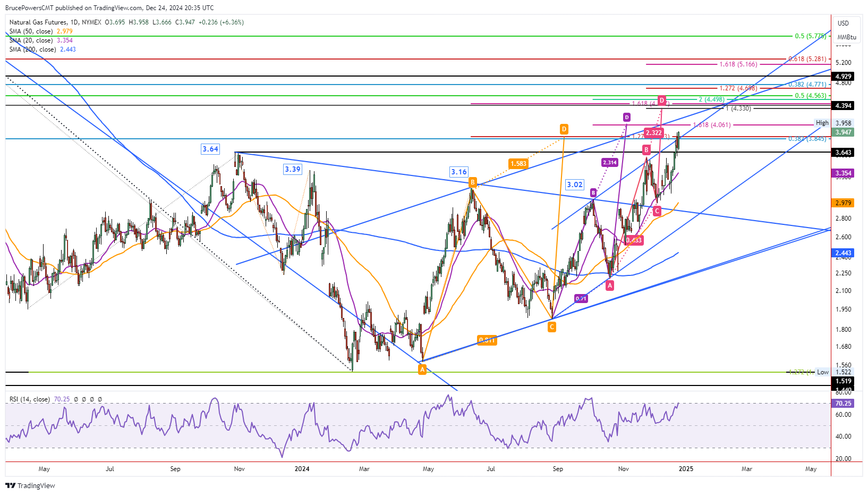Viewport: 868px width, 495px height.
Task: Click the green 3.947 last price tag
Action: [843, 132]
